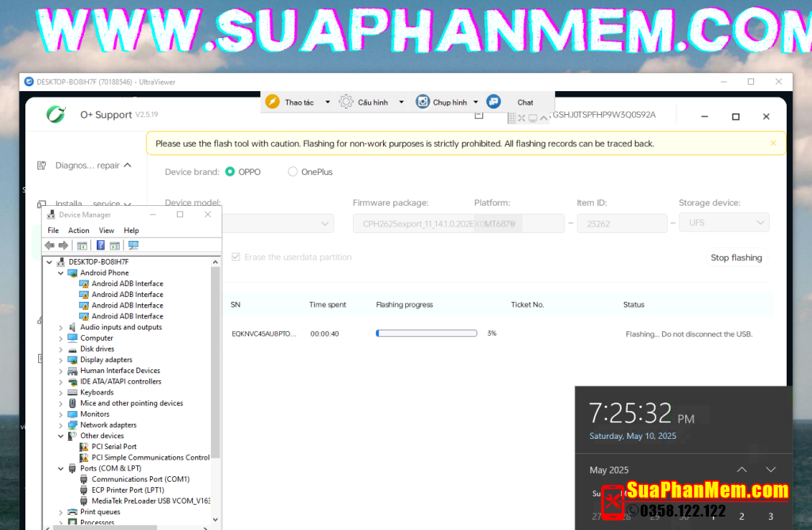This screenshot has width=812, height=530.
Task: Click the O+ Support green logo
Action: click(56, 115)
